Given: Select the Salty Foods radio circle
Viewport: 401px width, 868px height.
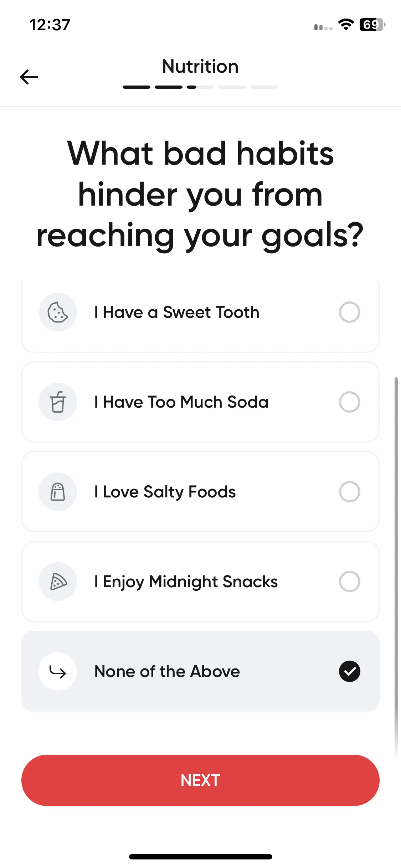Looking at the screenshot, I should 350,492.
